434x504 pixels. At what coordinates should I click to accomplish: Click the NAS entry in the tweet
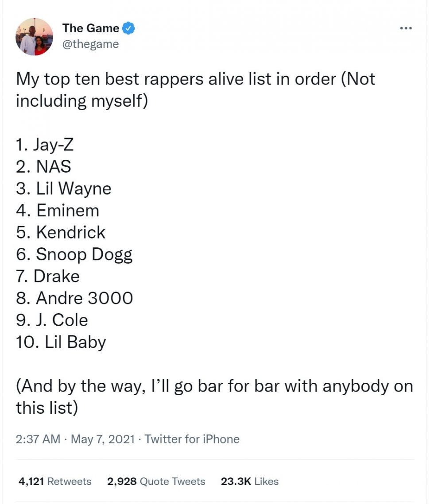(x=43, y=167)
